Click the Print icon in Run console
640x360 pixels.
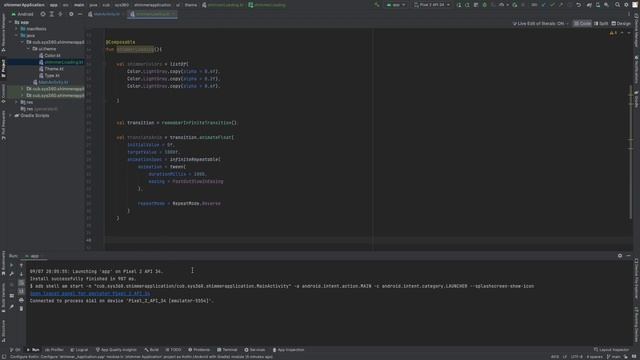(x=21, y=300)
